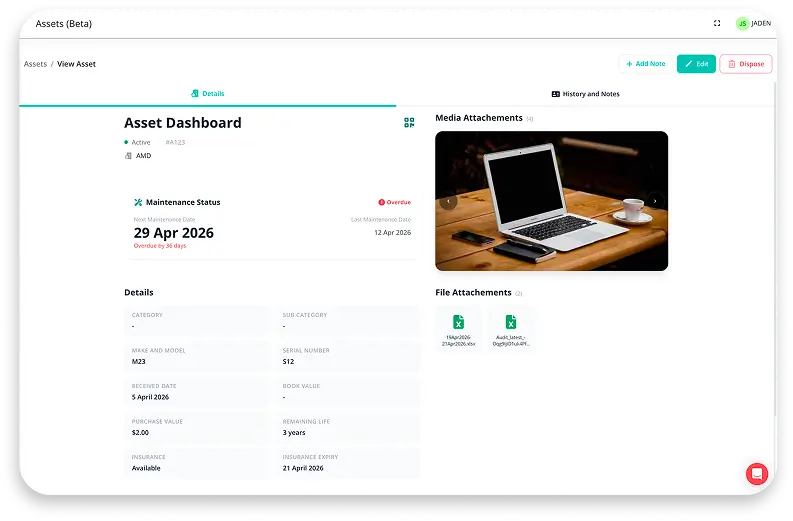Image resolution: width=793 pixels, height=521 pixels.
Task: Click the View Asset breadcrumb
Action: [x=76, y=64]
